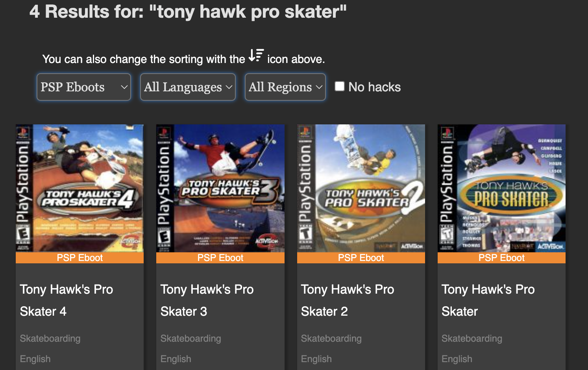Click English language under Pro Skater 3
The height and width of the screenshot is (370, 588).
tap(176, 359)
